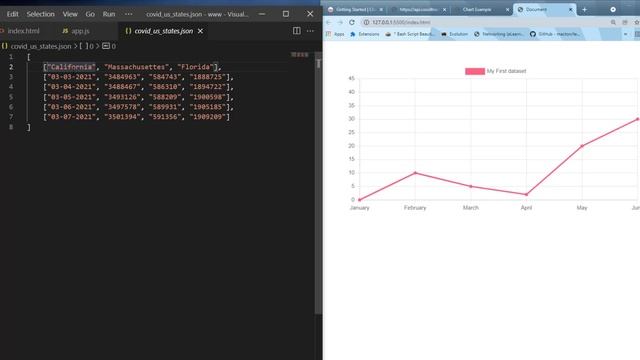640x360 pixels.
Task: Open the Extensions bookmark
Action: 364,34
